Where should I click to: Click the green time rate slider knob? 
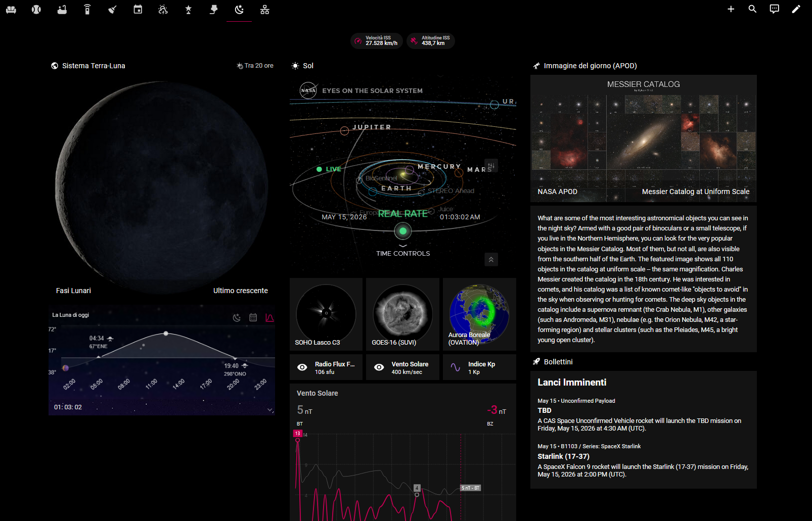tap(403, 231)
